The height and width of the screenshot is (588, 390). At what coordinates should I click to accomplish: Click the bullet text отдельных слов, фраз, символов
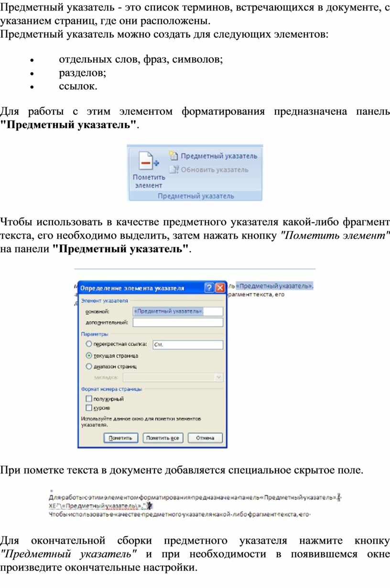[141, 60]
